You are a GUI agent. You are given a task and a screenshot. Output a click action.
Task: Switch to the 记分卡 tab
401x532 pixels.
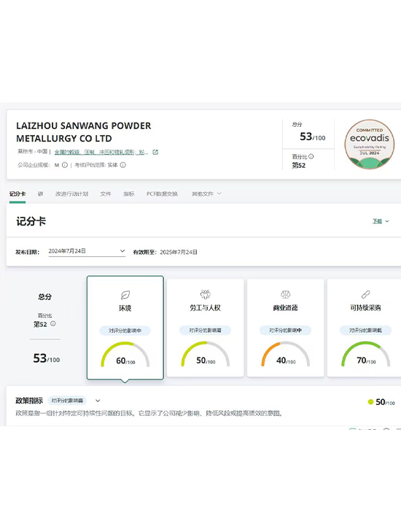(17, 193)
